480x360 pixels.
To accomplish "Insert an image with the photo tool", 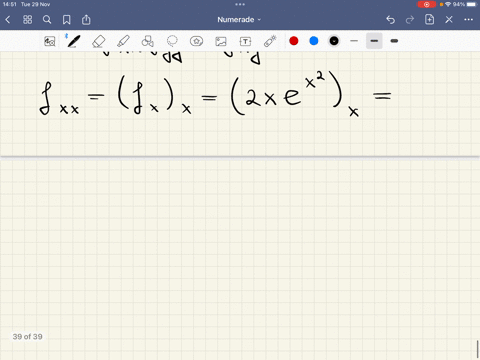I will (x=221, y=41).
